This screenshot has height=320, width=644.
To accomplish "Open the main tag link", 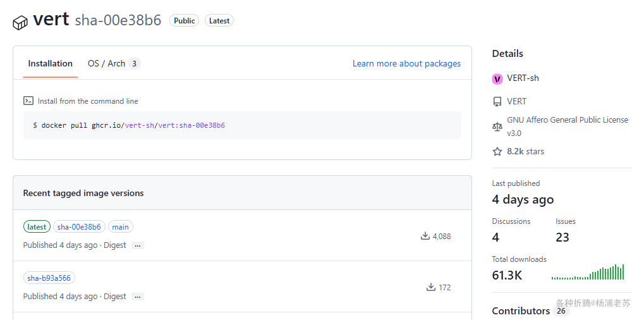I will tap(120, 227).
